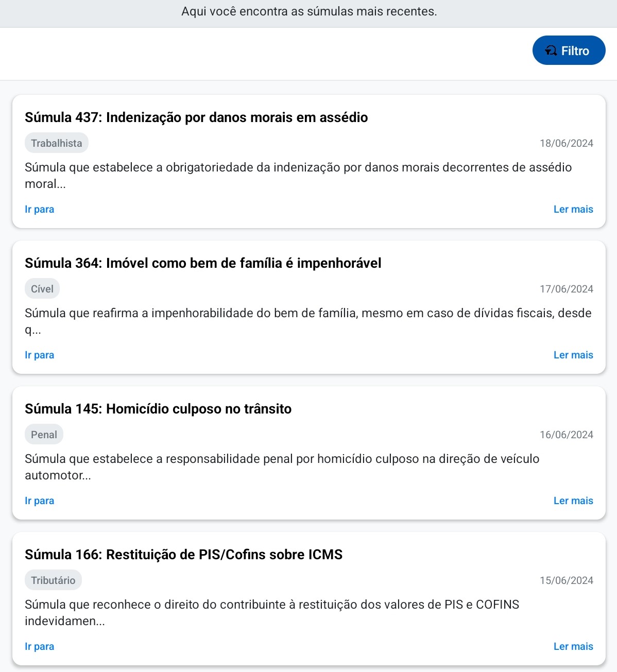Click "Ir para" on Súmula 166 card

[40, 647]
